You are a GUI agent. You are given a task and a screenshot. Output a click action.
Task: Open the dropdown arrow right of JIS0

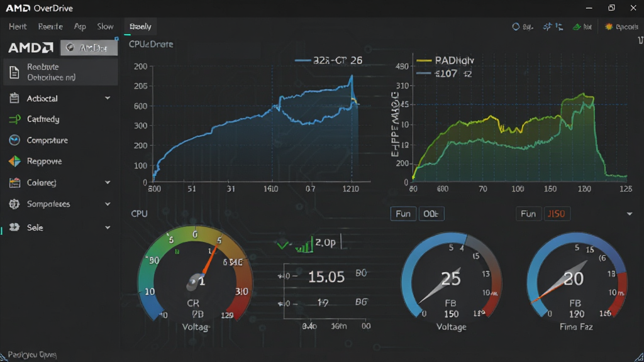(630, 214)
